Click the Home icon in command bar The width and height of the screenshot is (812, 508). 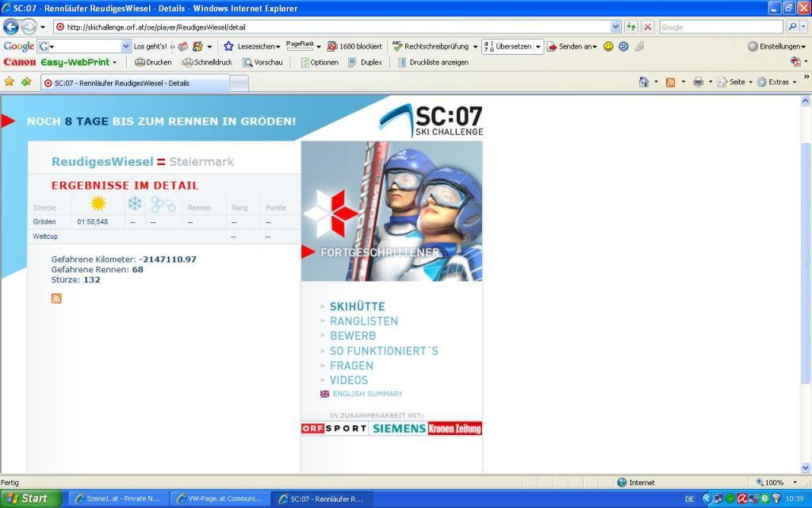click(x=644, y=82)
